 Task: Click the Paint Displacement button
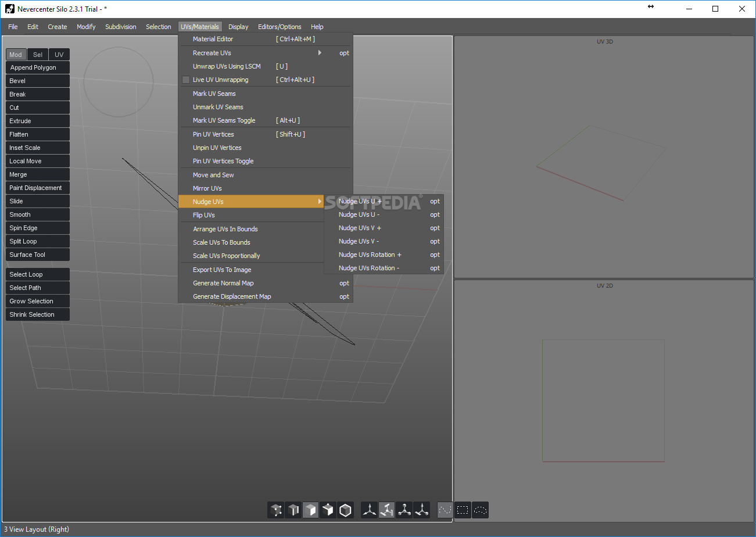[x=38, y=188]
